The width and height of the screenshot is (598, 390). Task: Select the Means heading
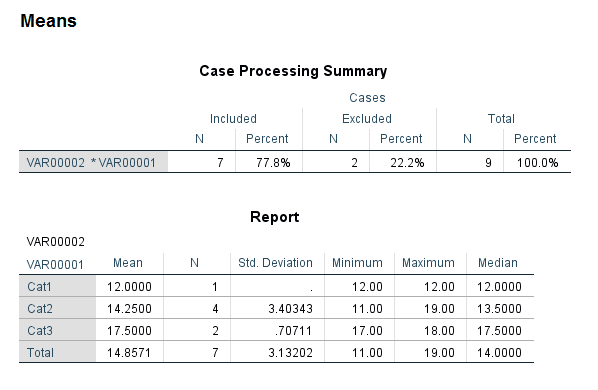click(x=48, y=21)
